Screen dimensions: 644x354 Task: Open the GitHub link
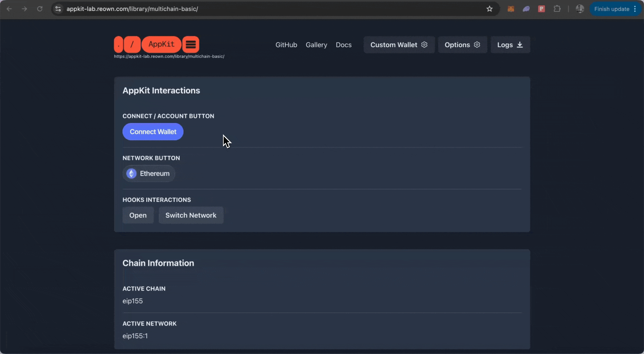pos(286,45)
